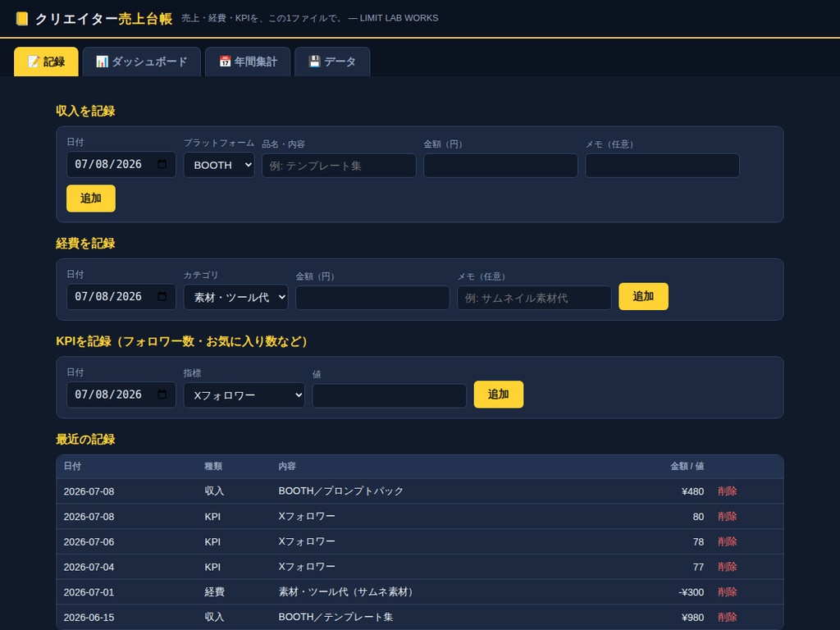
Task: Click the 金額 / 値 column header
Action: click(687, 466)
